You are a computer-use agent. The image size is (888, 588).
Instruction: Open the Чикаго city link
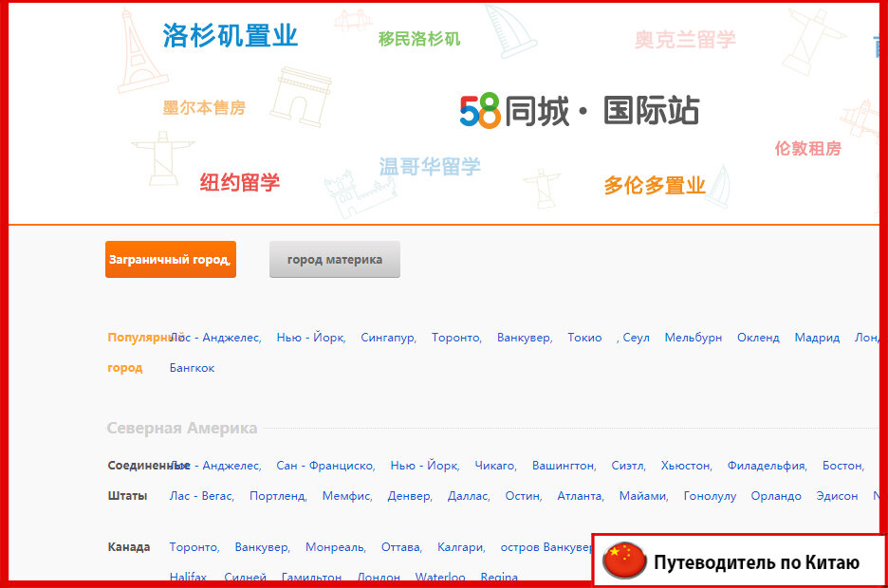(495, 466)
